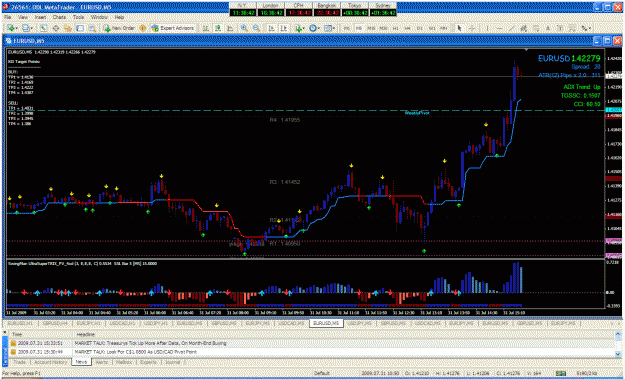
Task: Switch chart to candlesticks type
Action: (x=218, y=28)
